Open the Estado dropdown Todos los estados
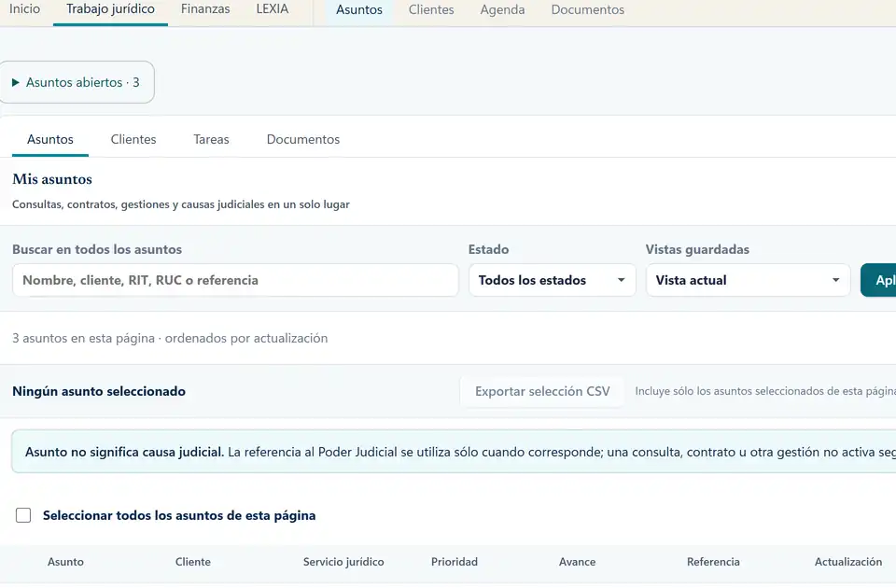This screenshot has height=588, width=896. coord(552,280)
